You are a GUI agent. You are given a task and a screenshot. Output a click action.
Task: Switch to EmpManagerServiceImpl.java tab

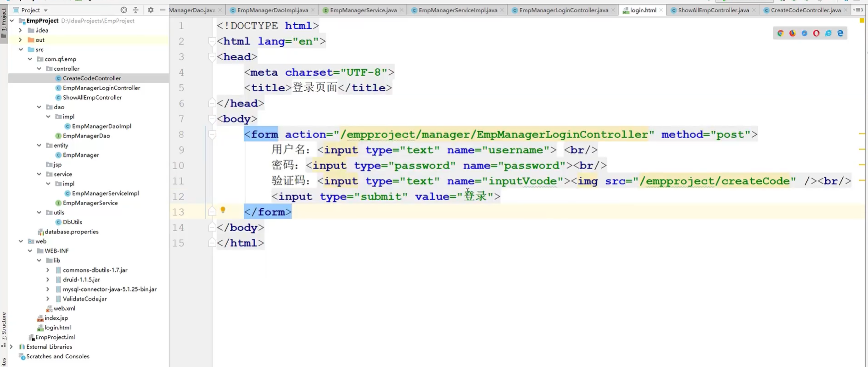[457, 10]
